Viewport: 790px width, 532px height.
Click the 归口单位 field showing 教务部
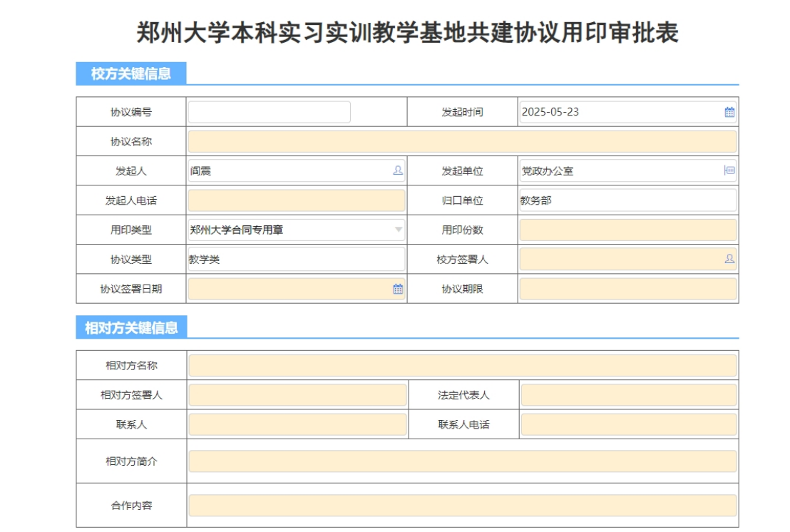[x=628, y=200]
